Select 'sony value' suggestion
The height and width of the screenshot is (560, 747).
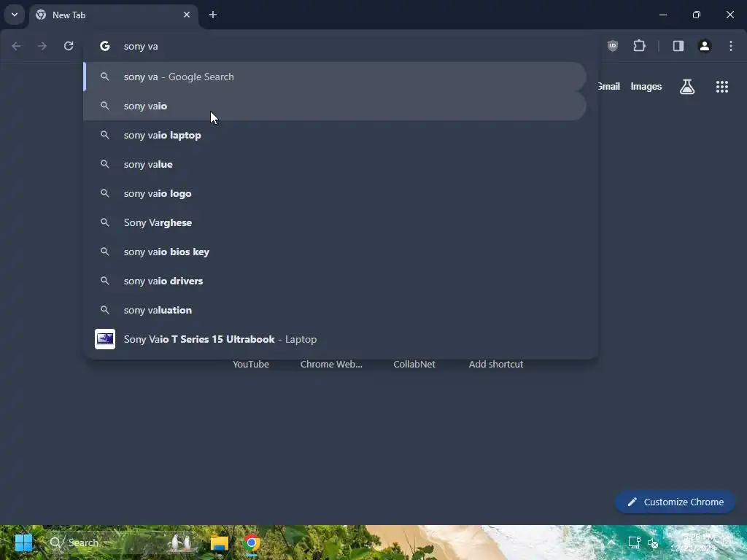(x=335, y=164)
